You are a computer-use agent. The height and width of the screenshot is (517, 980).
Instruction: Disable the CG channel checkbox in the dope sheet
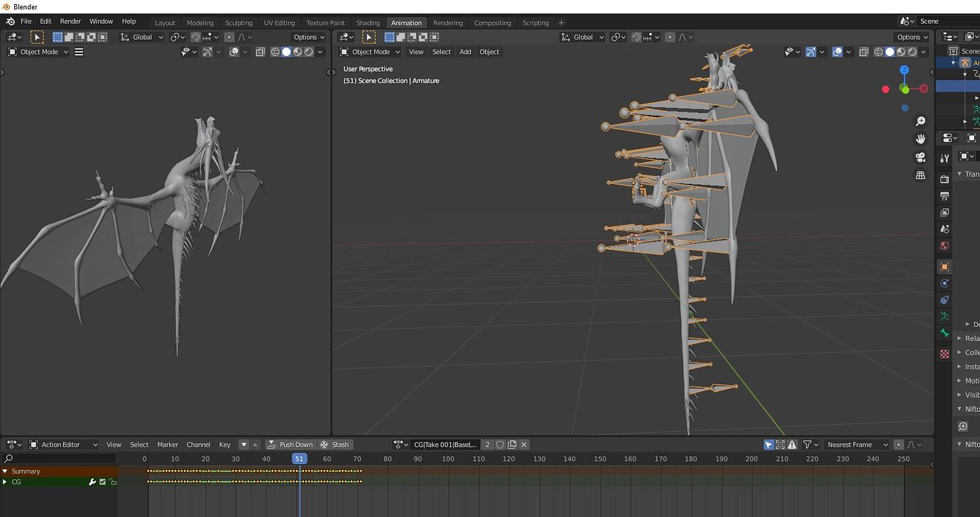[x=102, y=481]
